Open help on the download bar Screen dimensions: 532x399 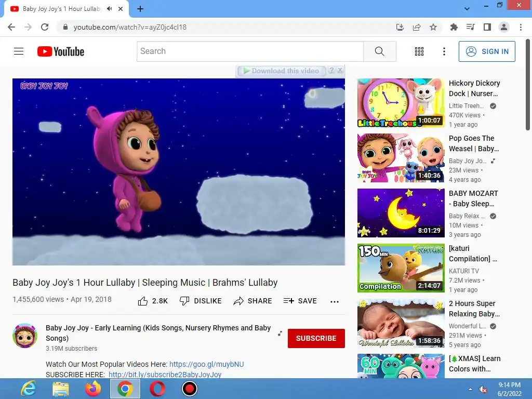(331, 70)
